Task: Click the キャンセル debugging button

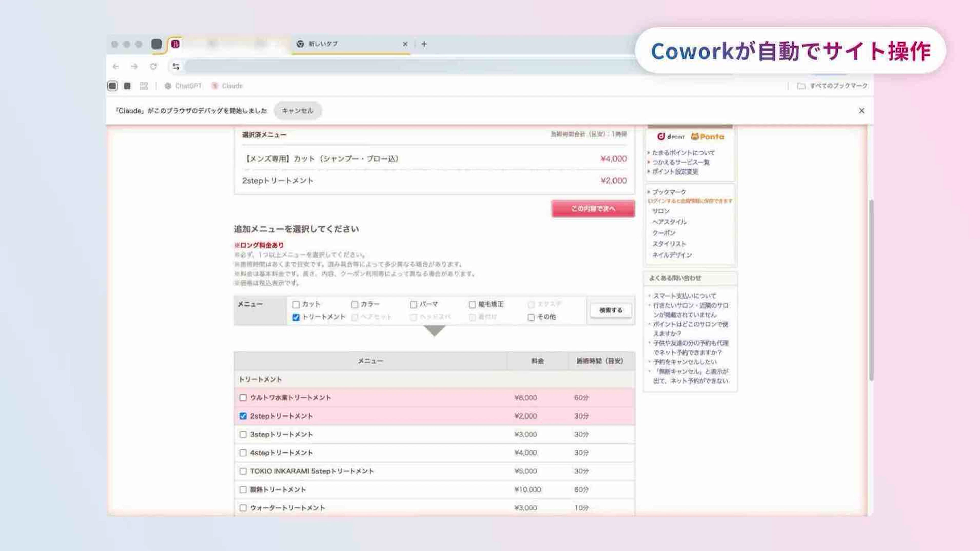Action: [x=298, y=111]
